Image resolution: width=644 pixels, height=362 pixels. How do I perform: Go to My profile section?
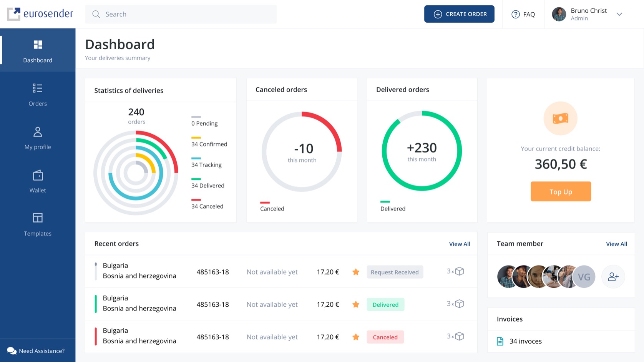[38, 138]
